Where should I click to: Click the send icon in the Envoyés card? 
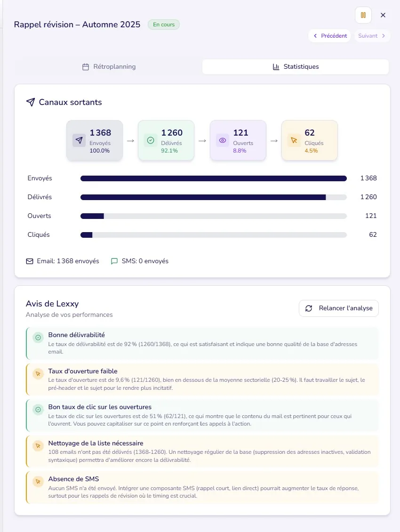79,140
